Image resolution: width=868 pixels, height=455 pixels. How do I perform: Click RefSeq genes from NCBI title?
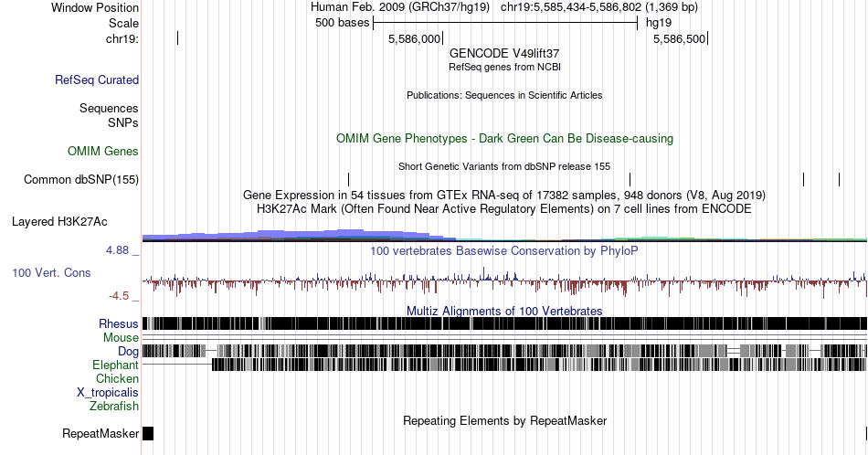pyautogui.click(x=504, y=67)
